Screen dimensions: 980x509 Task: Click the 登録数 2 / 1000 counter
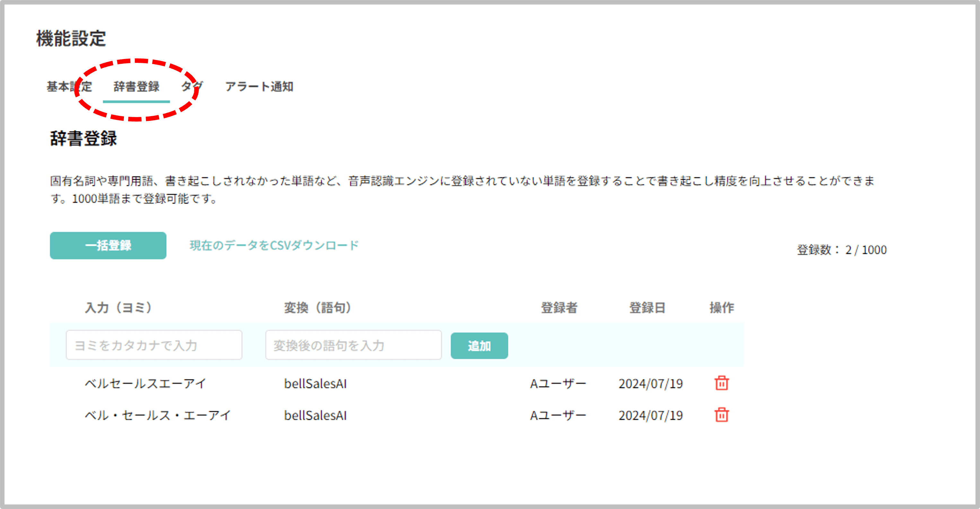pos(842,250)
